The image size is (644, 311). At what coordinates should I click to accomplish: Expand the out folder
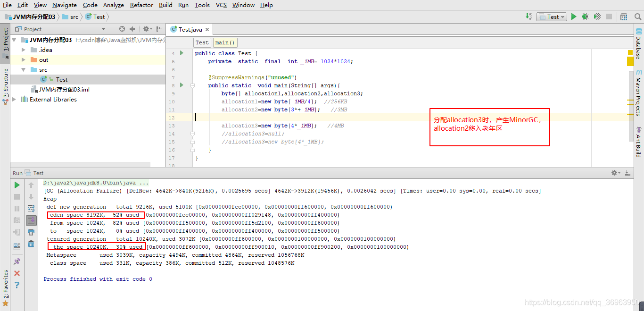[24, 60]
